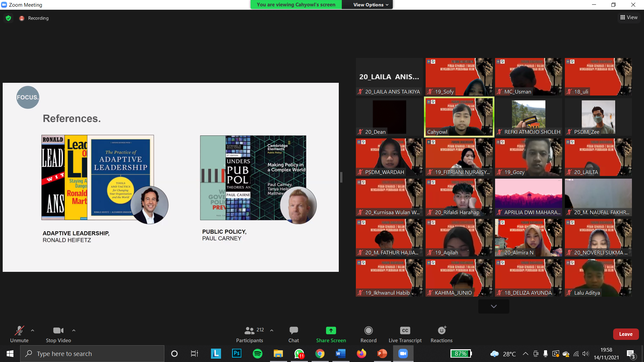Select the 19_Aqilah video tile
This screenshot has width=644, height=362.
coord(459,238)
